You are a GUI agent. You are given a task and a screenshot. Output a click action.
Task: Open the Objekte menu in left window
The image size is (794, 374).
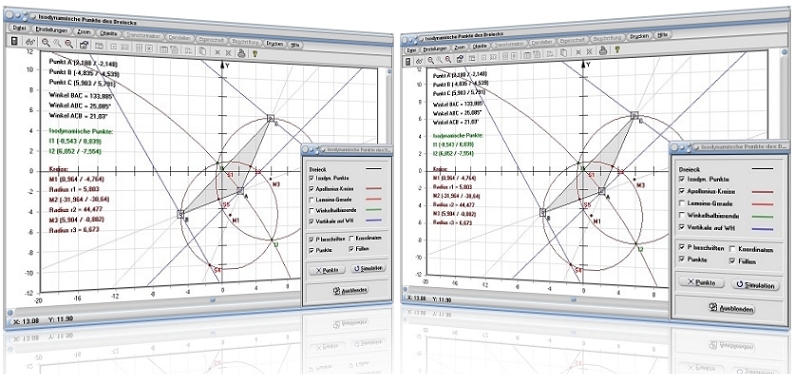[x=109, y=33]
